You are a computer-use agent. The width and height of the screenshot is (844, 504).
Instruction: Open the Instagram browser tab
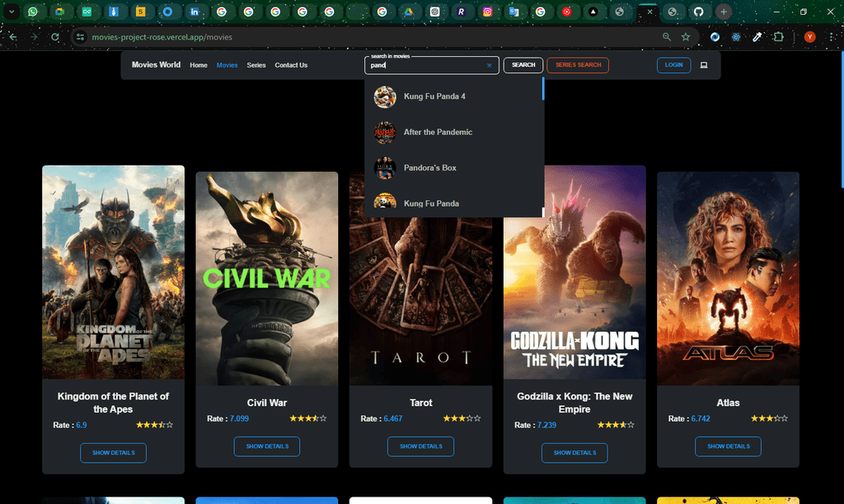click(487, 12)
